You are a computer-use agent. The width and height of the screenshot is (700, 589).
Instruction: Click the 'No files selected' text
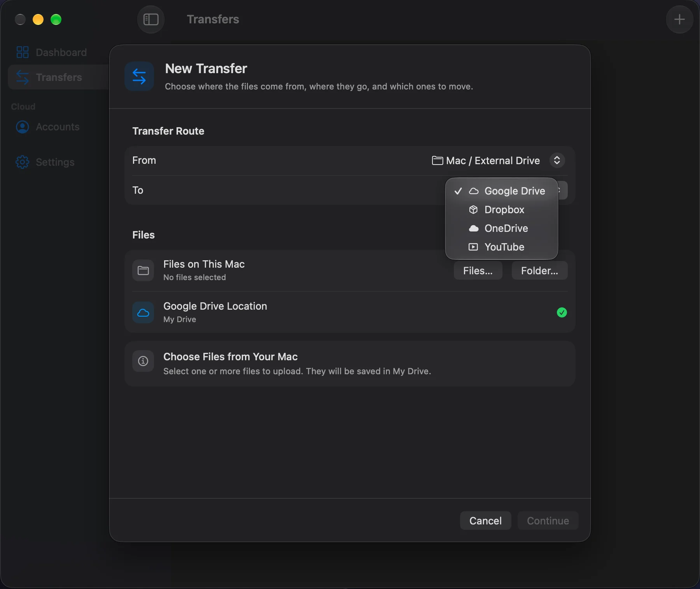pyautogui.click(x=194, y=277)
